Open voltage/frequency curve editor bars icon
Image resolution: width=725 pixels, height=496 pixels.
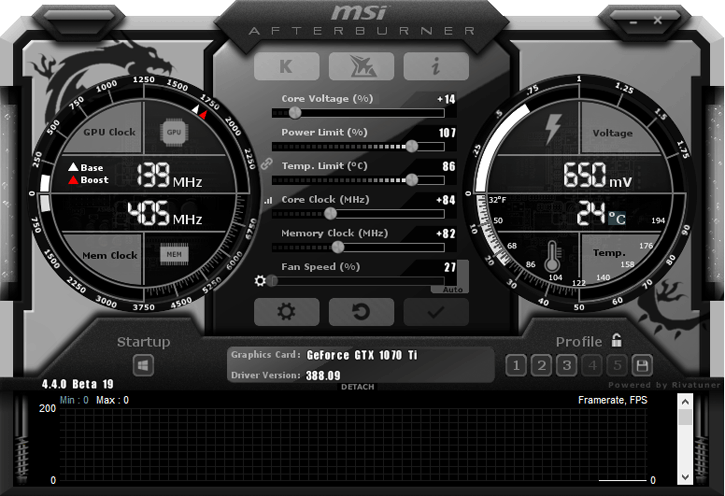(268, 201)
